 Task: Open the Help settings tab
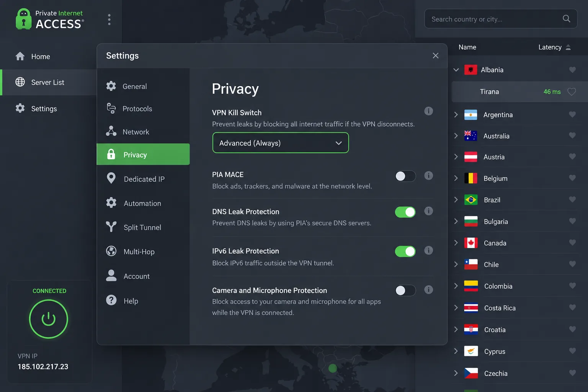point(143,301)
